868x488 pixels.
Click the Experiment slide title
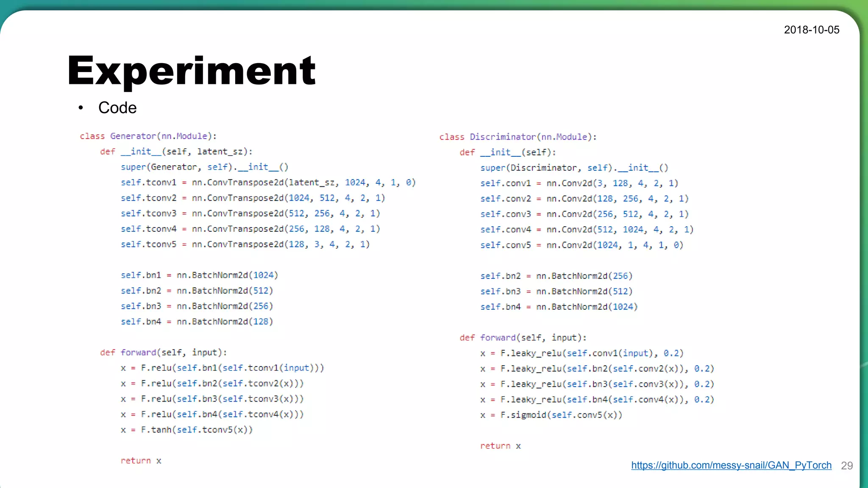click(191, 71)
